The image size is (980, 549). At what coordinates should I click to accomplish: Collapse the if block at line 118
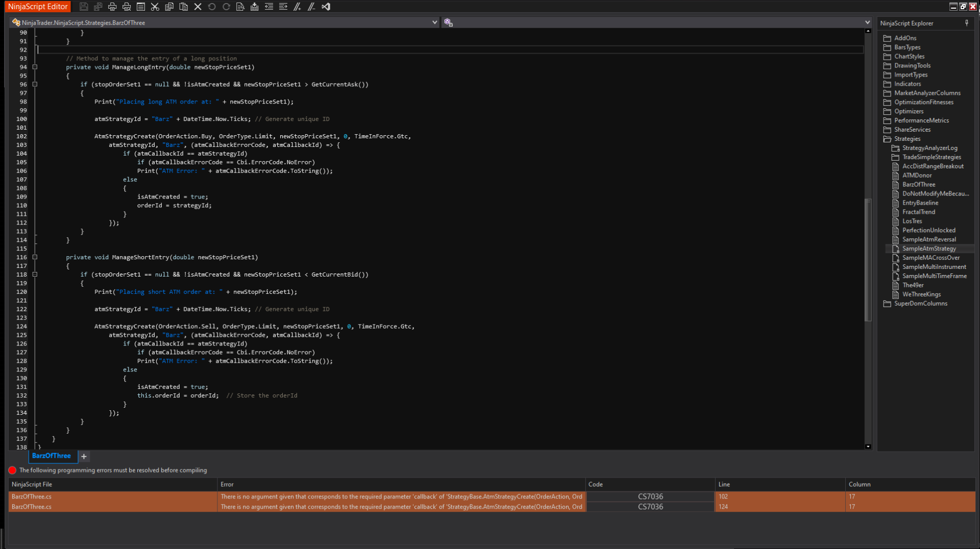tap(35, 274)
